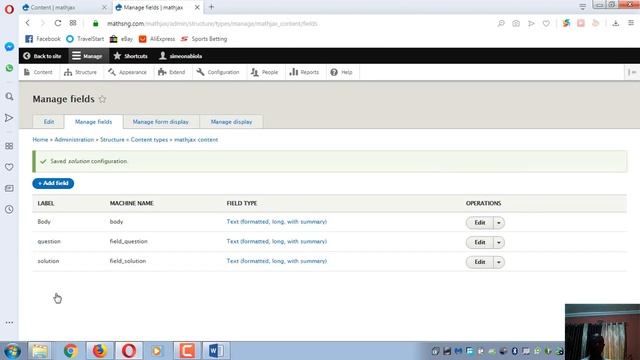The image size is (640, 360).
Task: Click the Opera menu logo
Action: tap(9, 9)
